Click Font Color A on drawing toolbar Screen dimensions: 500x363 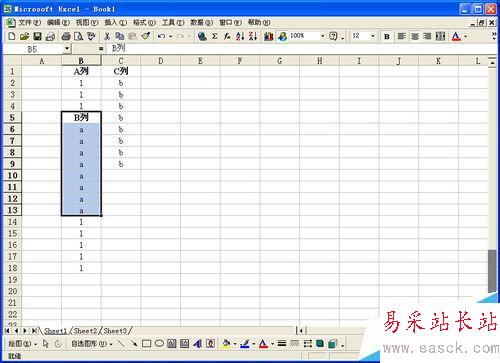[263, 343]
